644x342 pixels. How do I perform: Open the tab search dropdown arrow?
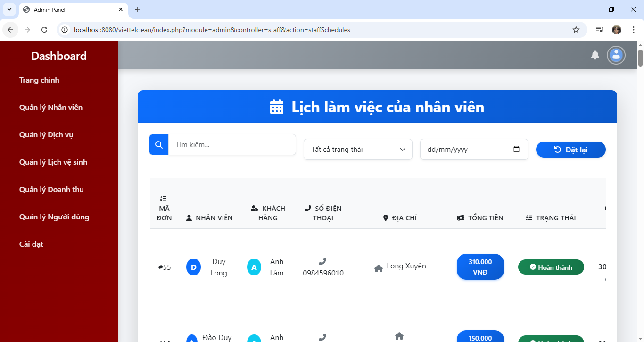9,9
